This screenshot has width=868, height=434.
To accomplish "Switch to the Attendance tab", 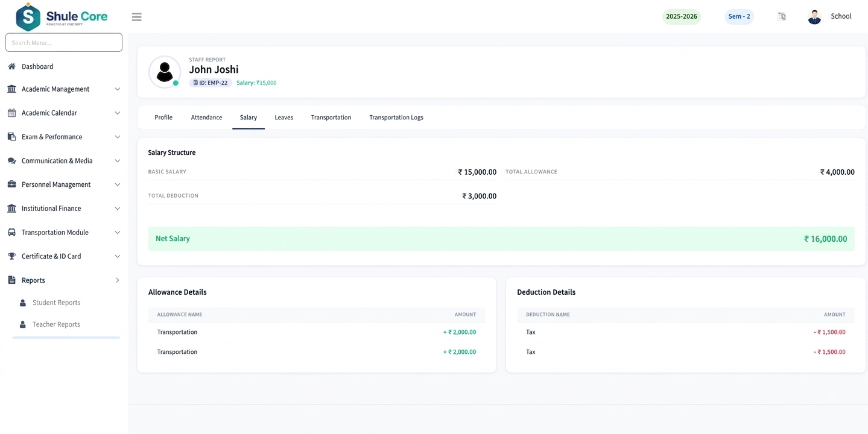I will [x=206, y=118].
